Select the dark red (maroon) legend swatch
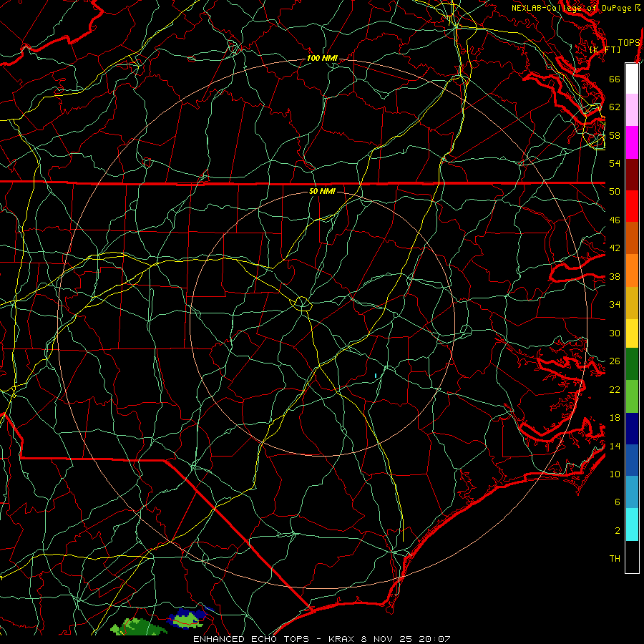Viewport: 644px width, 644px height. coord(632,175)
